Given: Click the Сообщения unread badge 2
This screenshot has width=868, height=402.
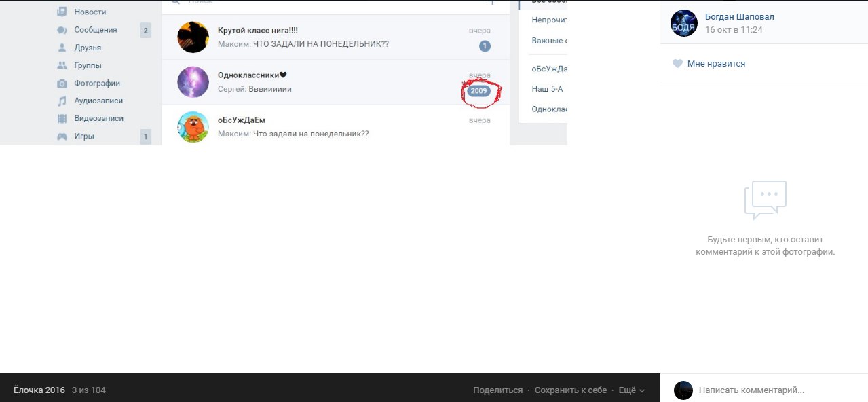Looking at the screenshot, I should (145, 30).
